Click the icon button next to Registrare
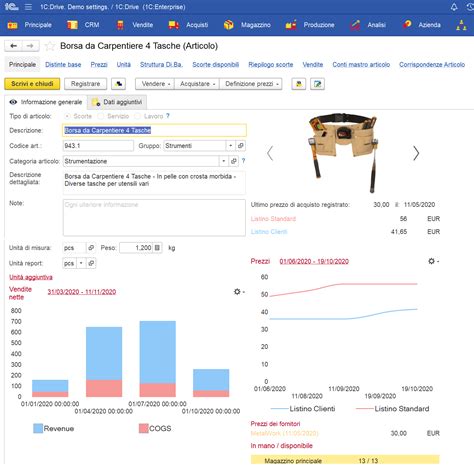 pos(118,84)
